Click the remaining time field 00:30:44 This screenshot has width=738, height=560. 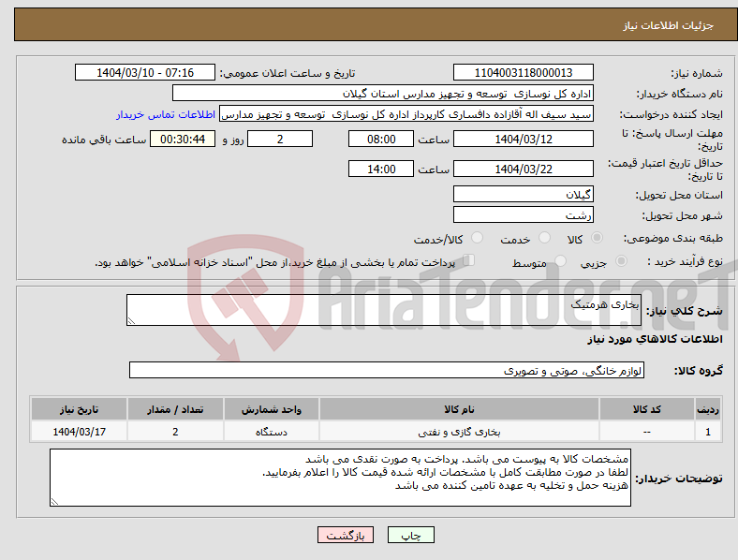click(x=183, y=139)
